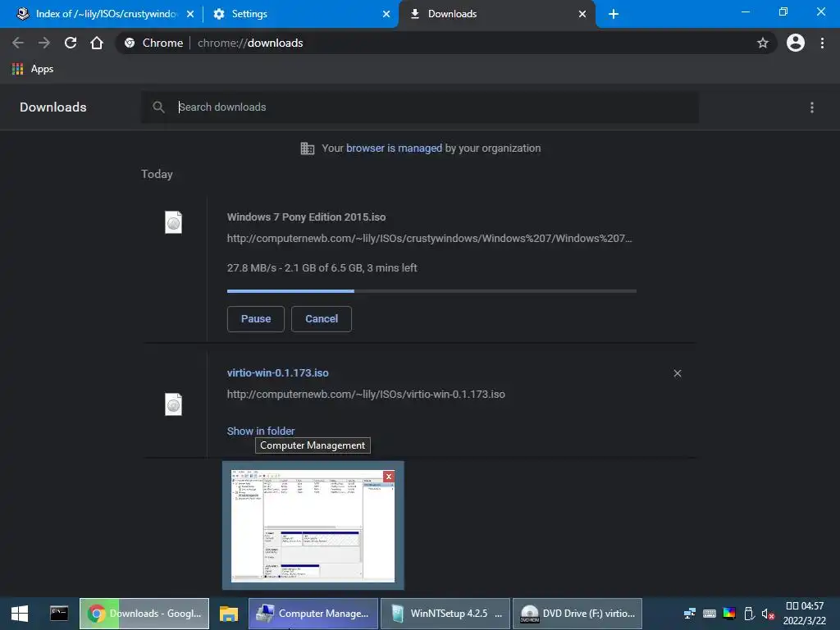This screenshot has height=630, width=840.
Task: Go back using the browser back arrow
Action: [x=18, y=43]
